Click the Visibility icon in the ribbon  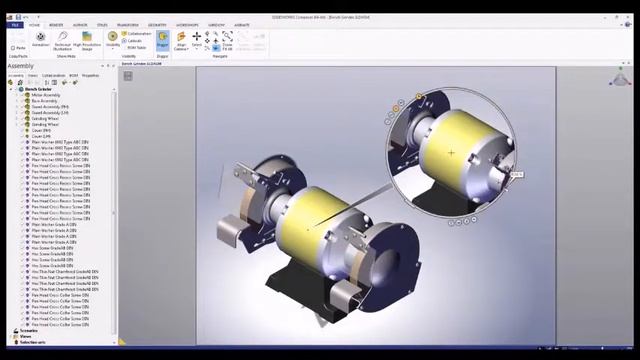[113, 36]
